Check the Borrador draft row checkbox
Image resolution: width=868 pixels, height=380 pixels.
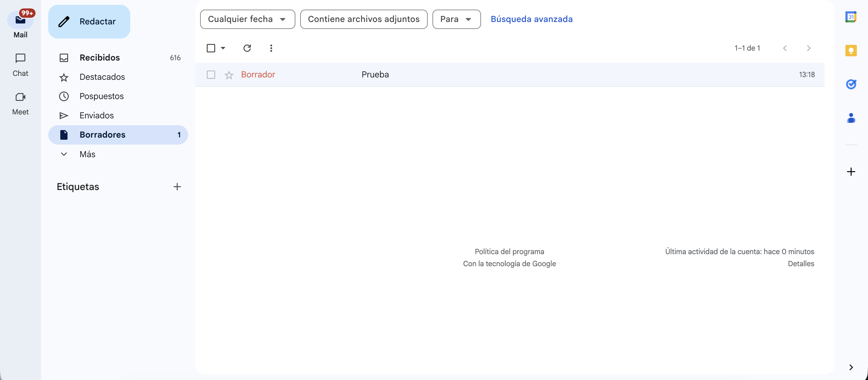(211, 74)
